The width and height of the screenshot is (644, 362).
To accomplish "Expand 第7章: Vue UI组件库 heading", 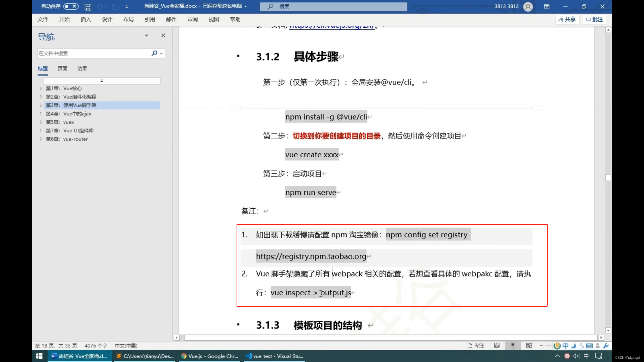I will click(41, 130).
